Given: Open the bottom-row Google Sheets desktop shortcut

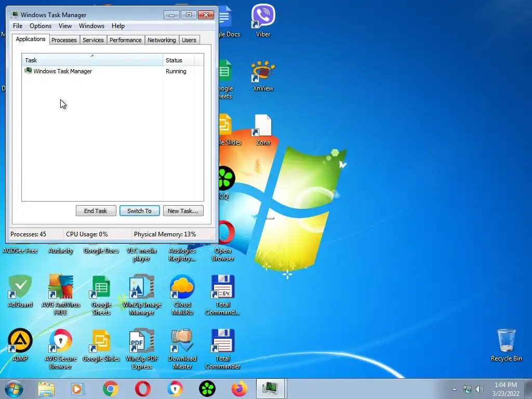Looking at the screenshot, I should click(x=101, y=294).
